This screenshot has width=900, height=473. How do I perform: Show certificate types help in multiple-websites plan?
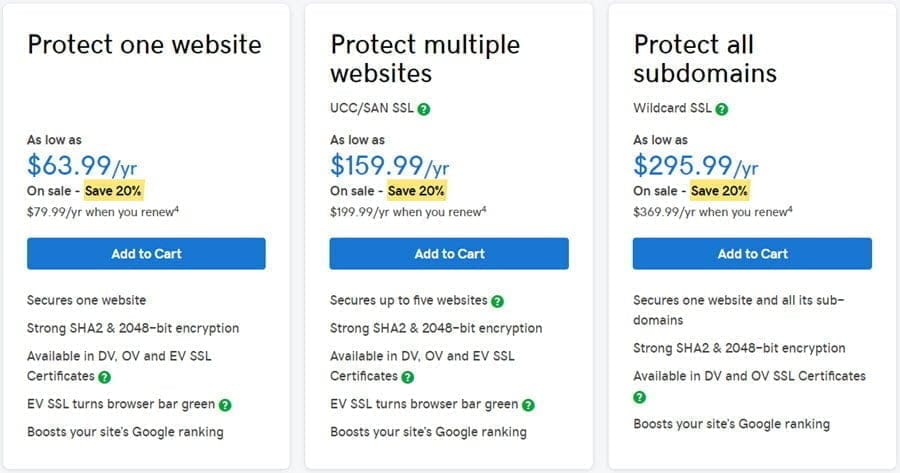click(407, 377)
